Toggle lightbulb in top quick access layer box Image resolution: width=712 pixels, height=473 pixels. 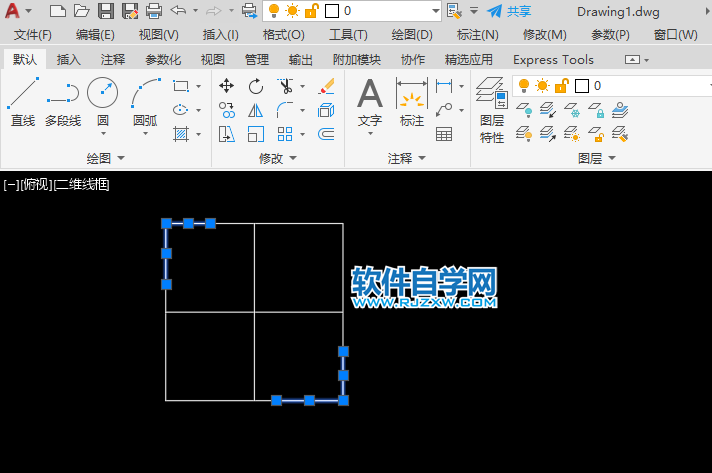274,11
